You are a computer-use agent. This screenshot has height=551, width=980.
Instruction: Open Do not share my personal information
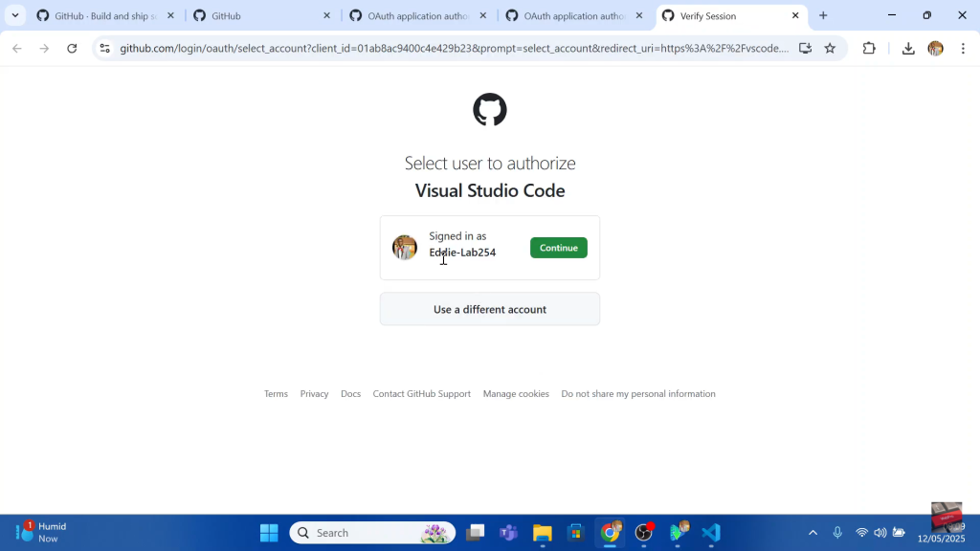click(638, 393)
